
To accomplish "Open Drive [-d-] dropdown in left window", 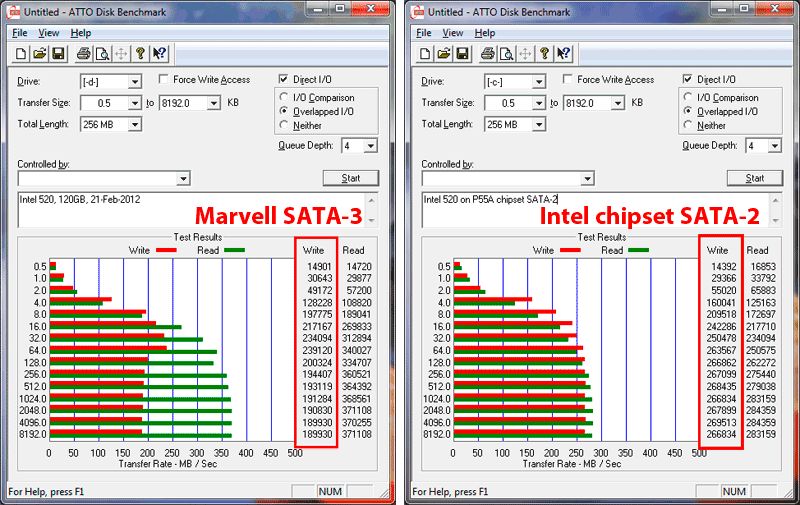I will (x=135, y=82).
